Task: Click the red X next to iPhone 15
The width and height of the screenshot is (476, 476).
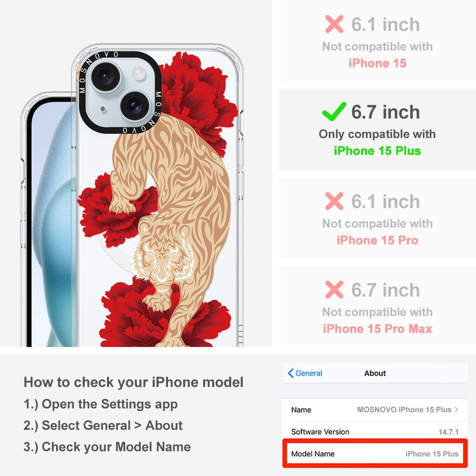Action: [334, 24]
